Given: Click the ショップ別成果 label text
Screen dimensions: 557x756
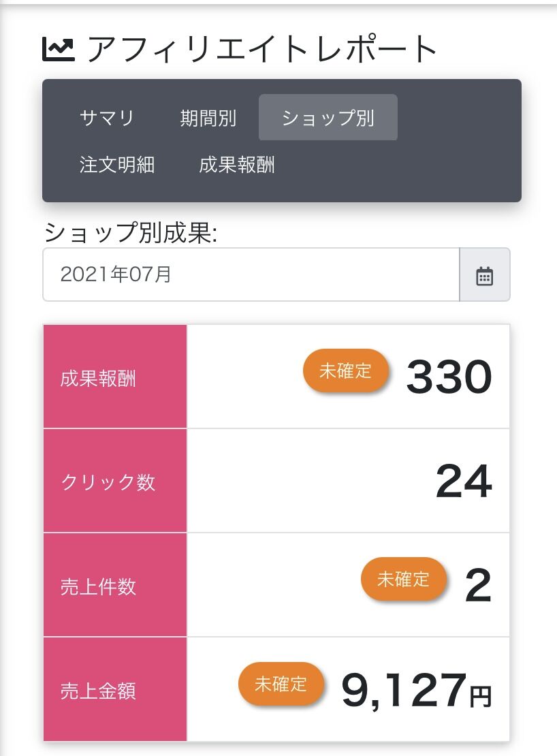Looking at the screenshot, I should (130, 234).
